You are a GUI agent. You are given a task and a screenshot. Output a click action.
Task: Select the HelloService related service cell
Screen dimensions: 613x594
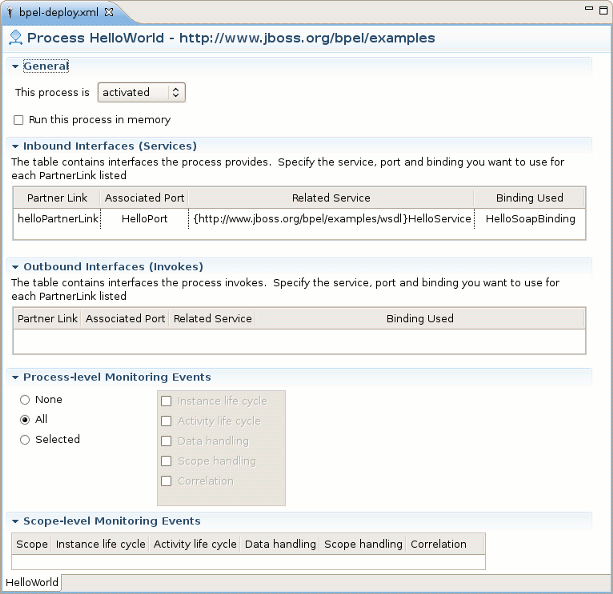click(x=332, y=219)
